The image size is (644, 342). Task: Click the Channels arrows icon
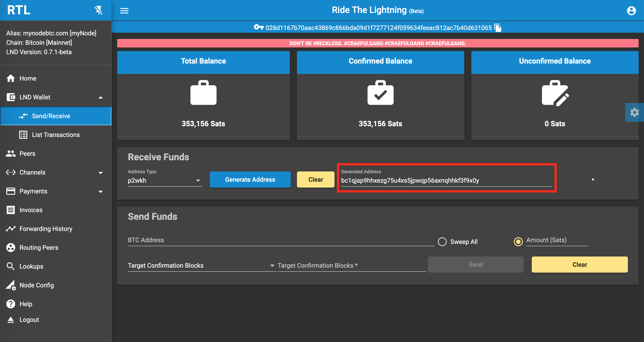click(11, 172)
